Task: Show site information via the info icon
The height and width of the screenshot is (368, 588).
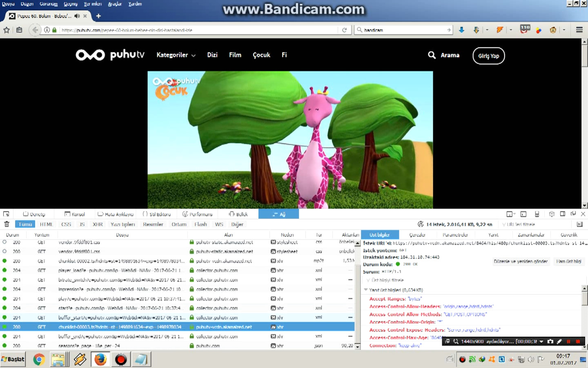Action: 47,30
